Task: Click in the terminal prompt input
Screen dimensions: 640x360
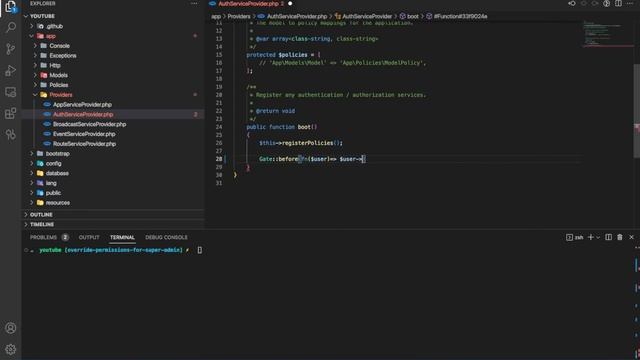Action: 200,250
